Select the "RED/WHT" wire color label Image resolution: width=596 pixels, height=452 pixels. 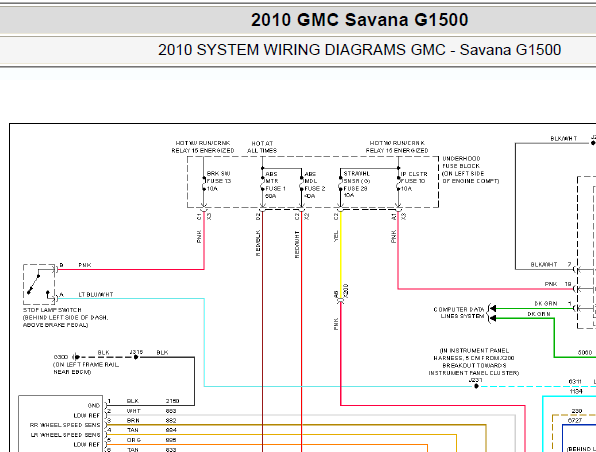click(297, 244)
